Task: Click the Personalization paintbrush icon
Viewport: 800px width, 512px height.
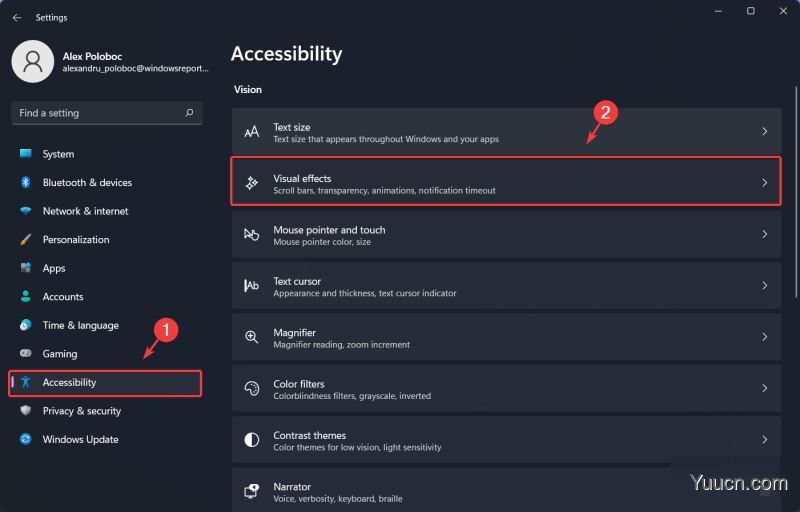Action: coord(26,240)
